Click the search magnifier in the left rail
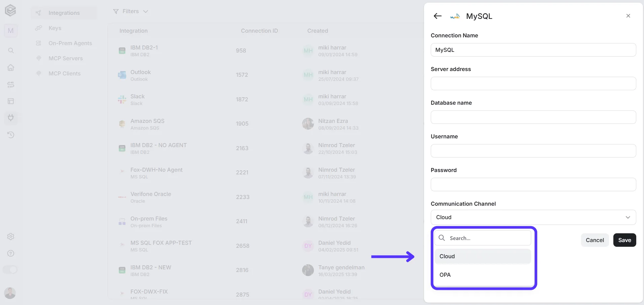644x305 pixels. click(x=11, y=50)
